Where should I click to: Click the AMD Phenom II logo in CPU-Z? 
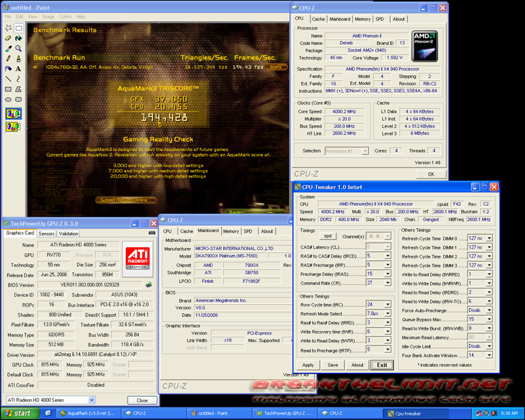tap(425, 46)
